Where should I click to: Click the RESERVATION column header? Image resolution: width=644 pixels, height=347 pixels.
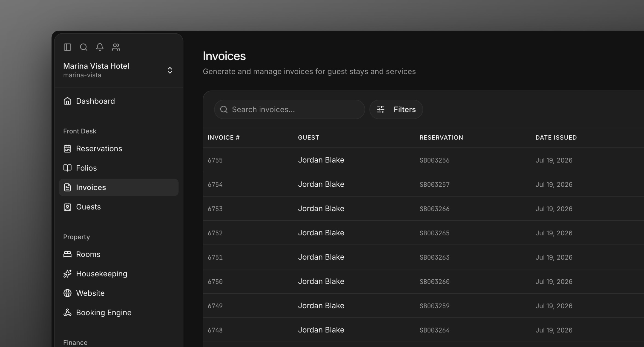[x=441, y=138]
